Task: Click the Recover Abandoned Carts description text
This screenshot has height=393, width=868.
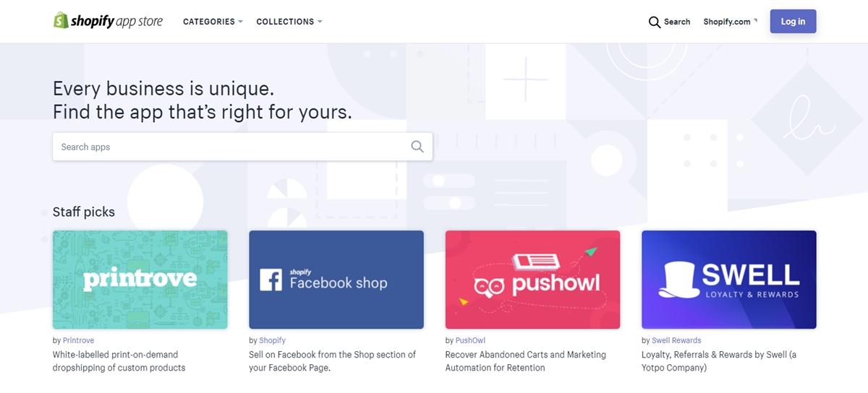Action: (x=525, y=361)
